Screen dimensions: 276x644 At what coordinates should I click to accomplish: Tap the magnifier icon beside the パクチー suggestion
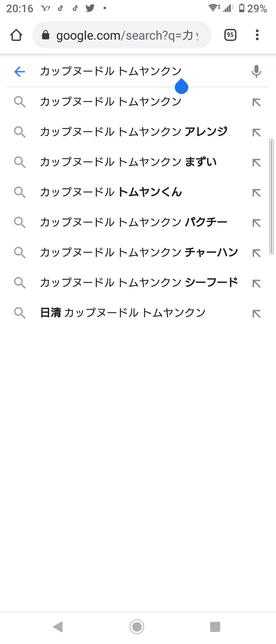(20, 222)
